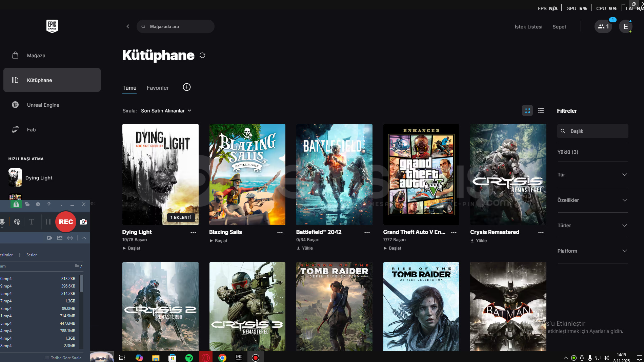Open Spotify from the taskbar

(189, 358)
